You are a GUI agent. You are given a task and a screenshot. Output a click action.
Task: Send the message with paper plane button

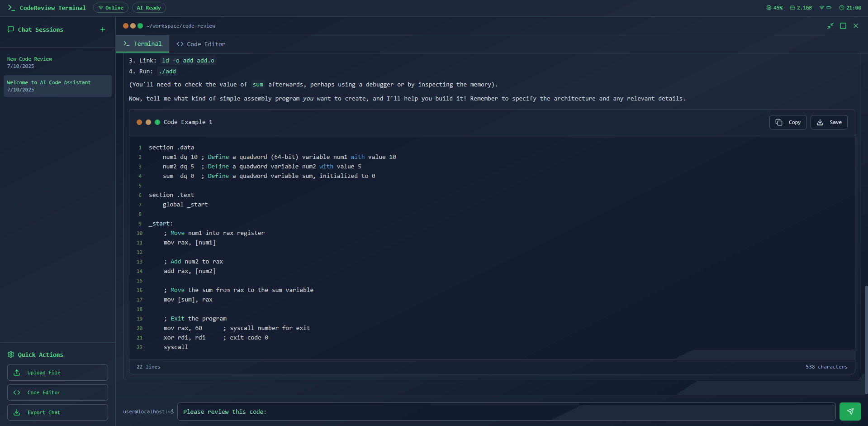point(850,412)
